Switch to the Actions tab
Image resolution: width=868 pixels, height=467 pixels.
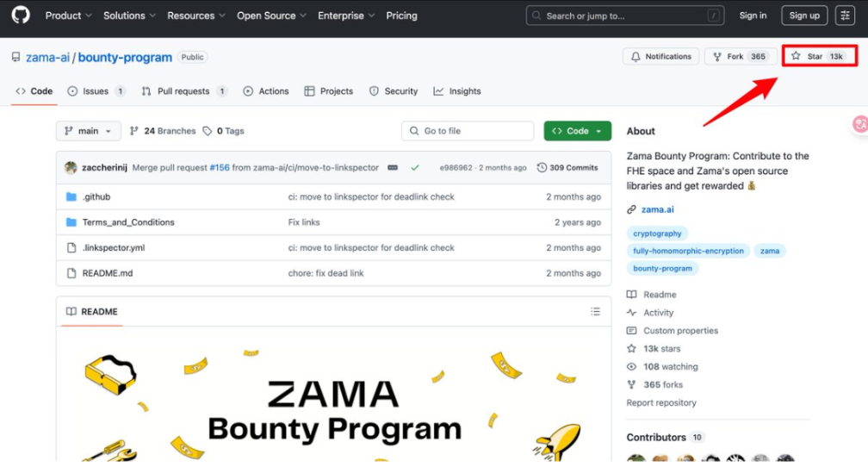point(266,90)
